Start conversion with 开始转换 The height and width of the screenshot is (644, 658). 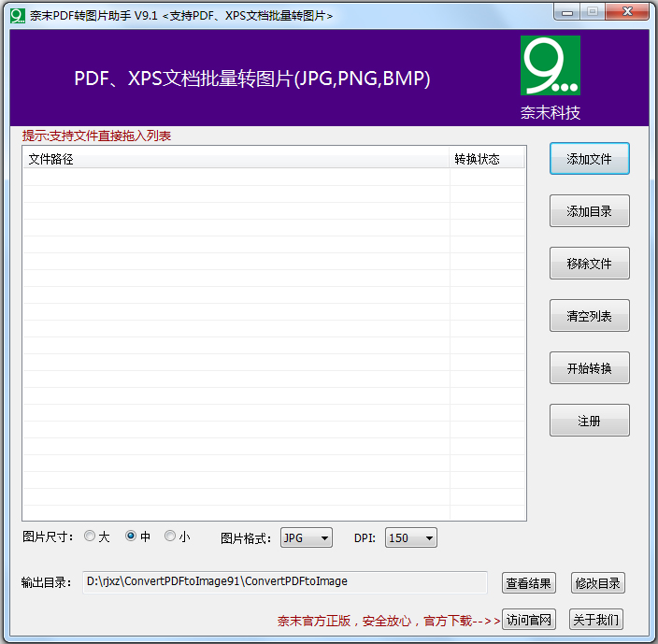(589, 368)
